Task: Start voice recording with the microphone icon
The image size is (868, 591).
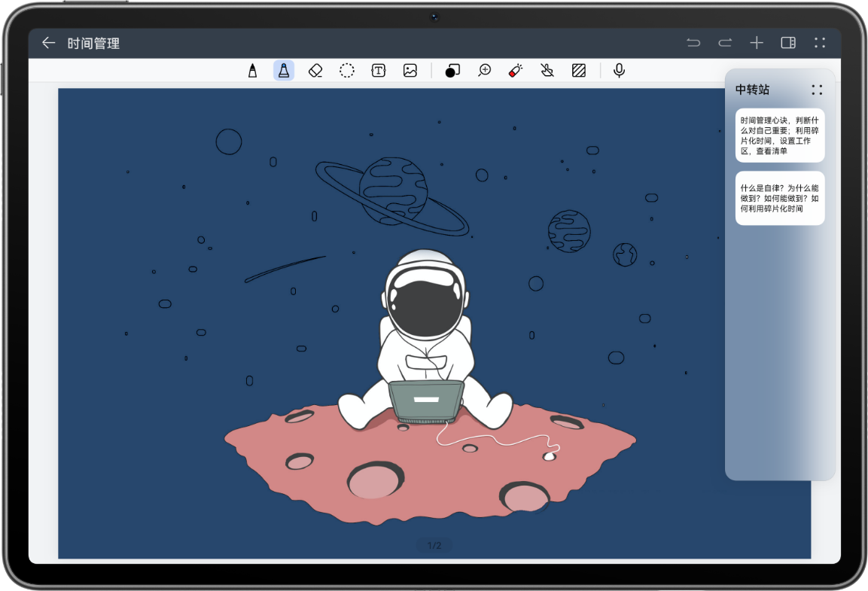Action: pyautogui.click(x=619, y=71)
